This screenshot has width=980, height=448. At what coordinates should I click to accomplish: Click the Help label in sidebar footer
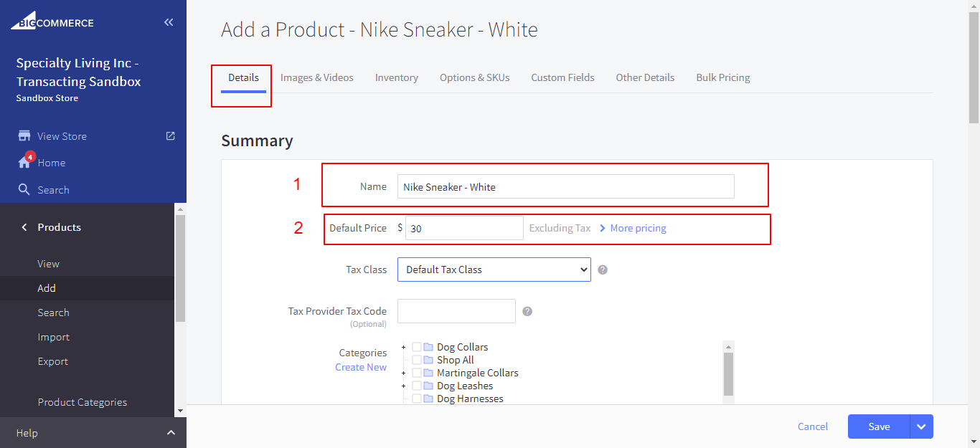click(x=27, y=433)
